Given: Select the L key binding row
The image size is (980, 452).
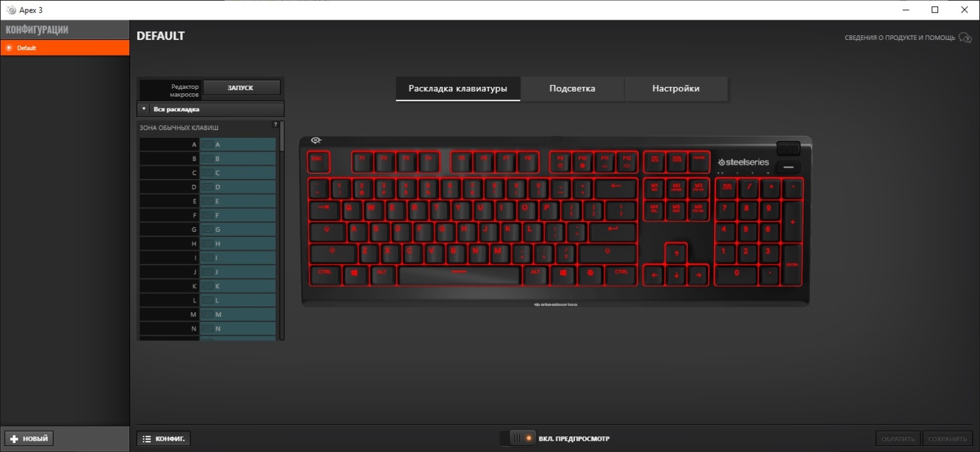Looking at the screenshot, I should tap(208, 300).
